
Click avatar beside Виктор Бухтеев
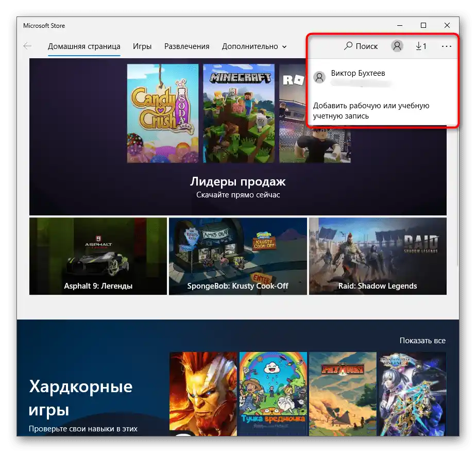tap(319, 77)
